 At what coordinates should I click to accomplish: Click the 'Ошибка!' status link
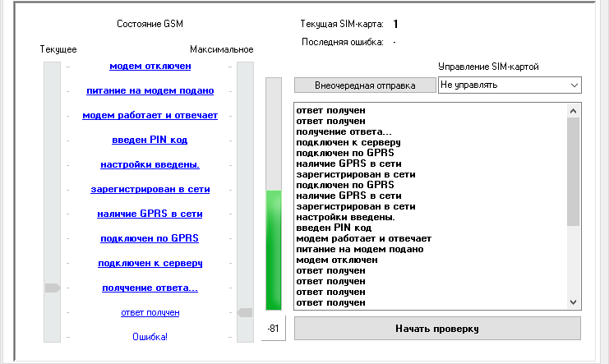coord(150,337)
